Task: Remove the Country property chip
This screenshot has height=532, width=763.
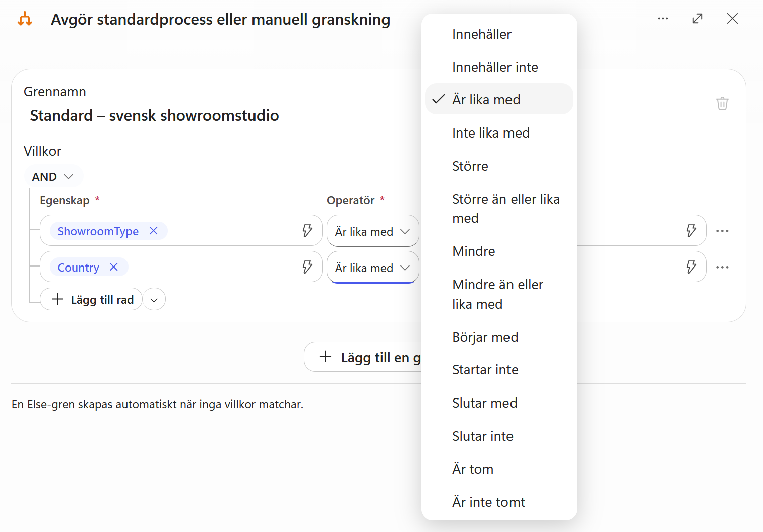Action: (x=114, y=267)
